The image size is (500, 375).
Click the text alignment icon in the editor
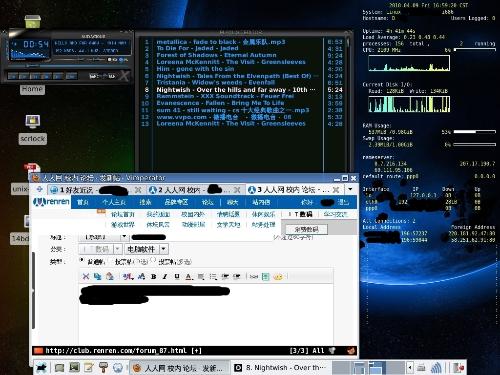(201, 276)
